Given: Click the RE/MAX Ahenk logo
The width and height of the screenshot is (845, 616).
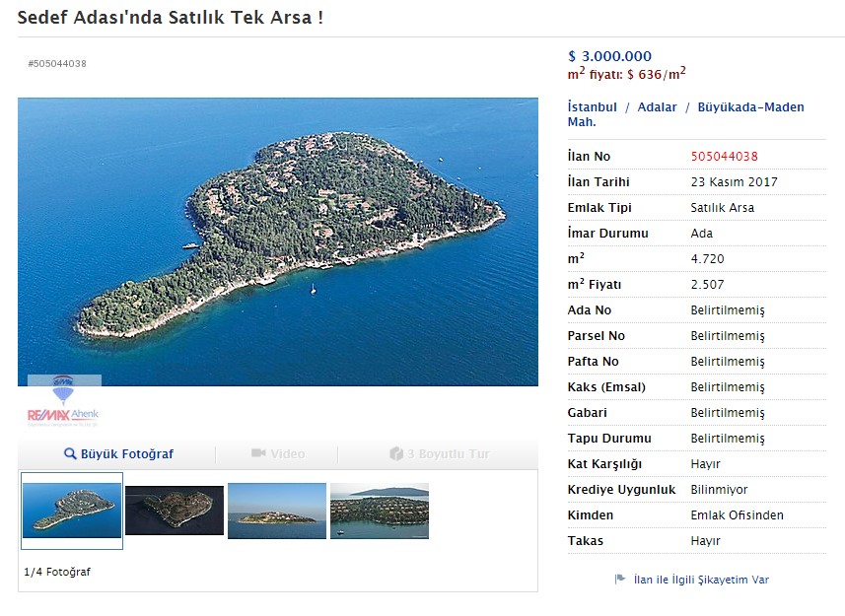Looking at the screenshot, I should click(x=63, y=404).
